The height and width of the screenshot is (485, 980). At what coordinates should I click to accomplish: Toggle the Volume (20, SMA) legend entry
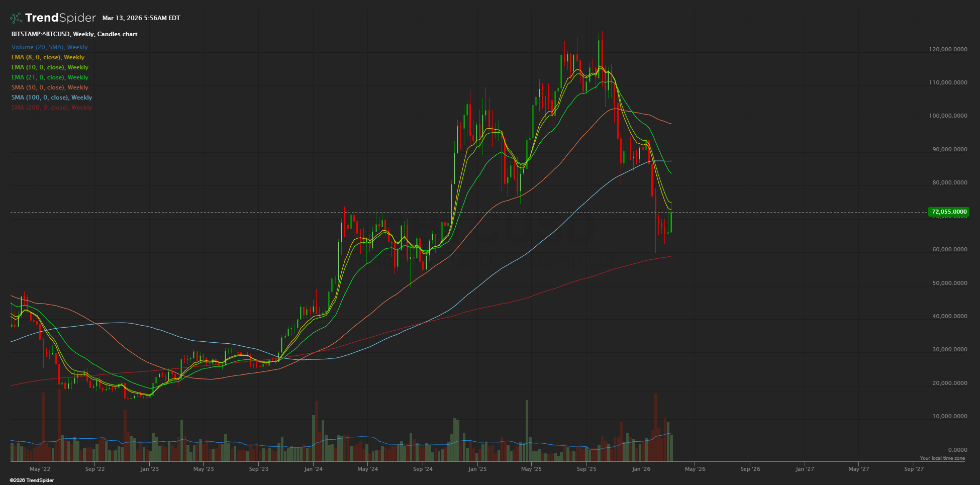point(50,47)
